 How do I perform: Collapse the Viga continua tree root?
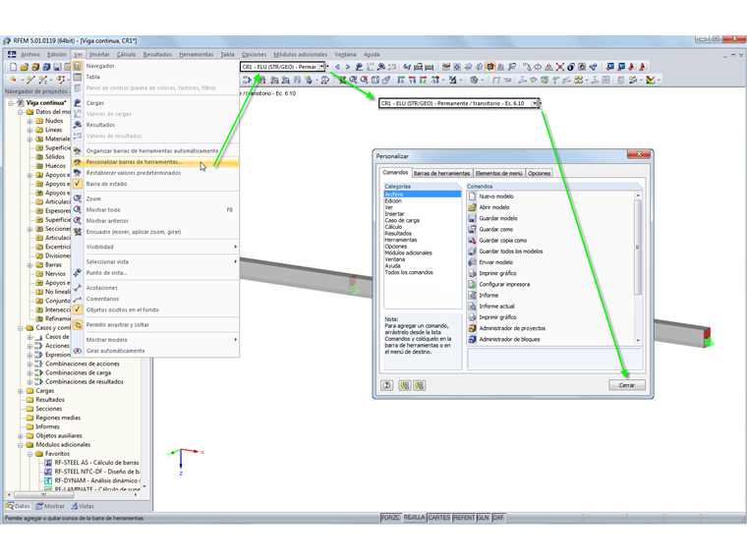pos(11,103)
